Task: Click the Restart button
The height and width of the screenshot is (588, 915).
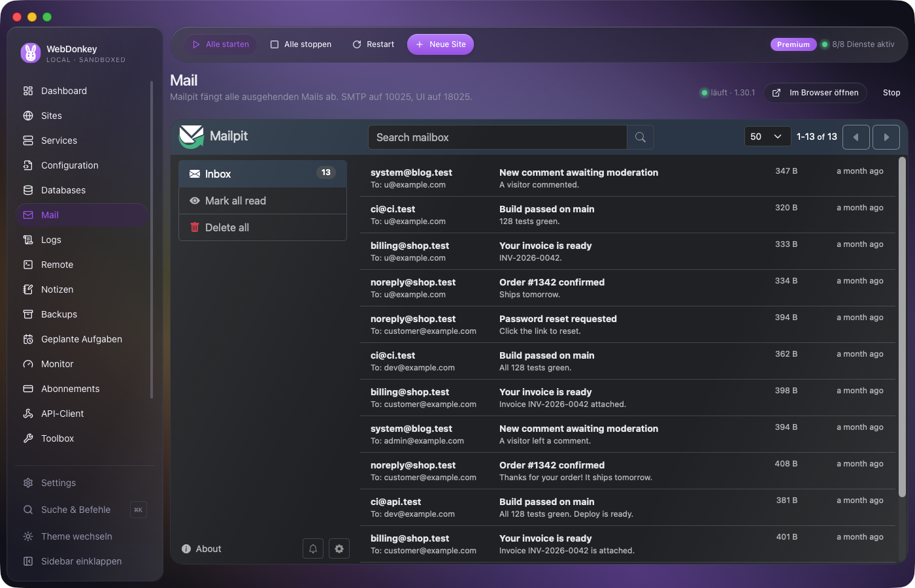Action: coord(373,44)
